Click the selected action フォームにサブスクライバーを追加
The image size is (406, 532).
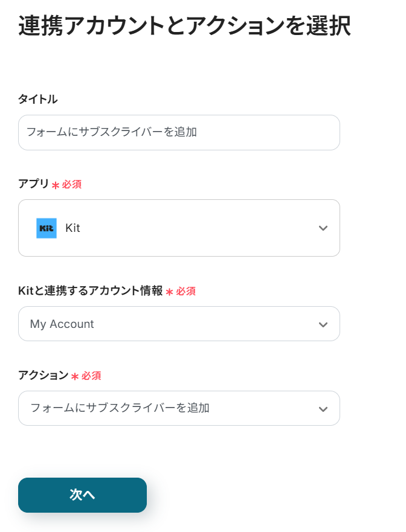point(120,408)
